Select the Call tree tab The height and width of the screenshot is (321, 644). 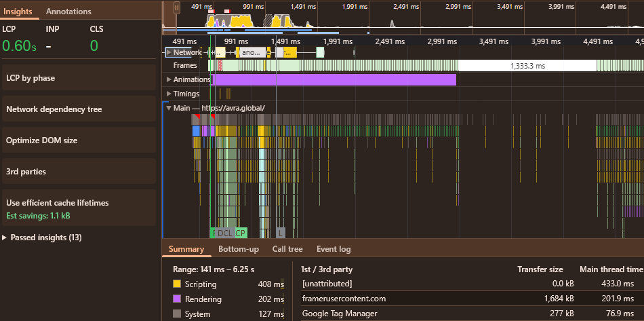click(x=287, y=249)
